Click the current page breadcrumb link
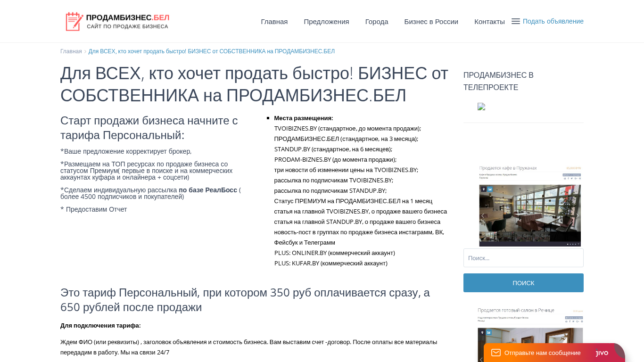The height and width of the screenshot is (362, 644). [x=212, y=51]
